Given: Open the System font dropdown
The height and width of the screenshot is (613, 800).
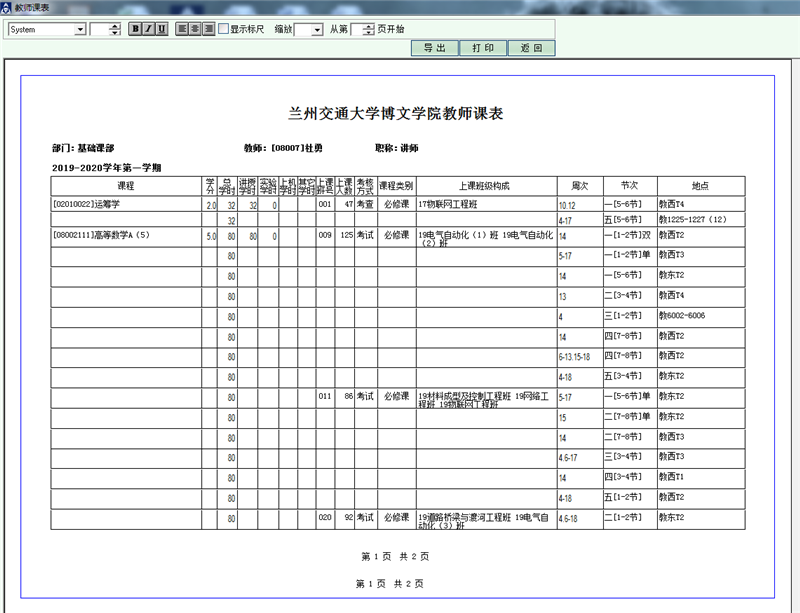Looking at the screenshot, I should [80, 30].
